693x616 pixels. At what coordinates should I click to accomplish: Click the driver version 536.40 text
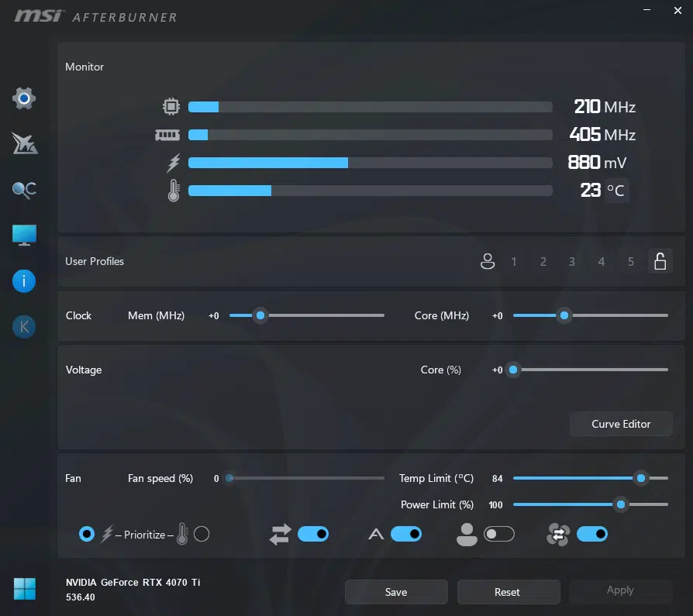pyautogui.click(x=81, y=597)
